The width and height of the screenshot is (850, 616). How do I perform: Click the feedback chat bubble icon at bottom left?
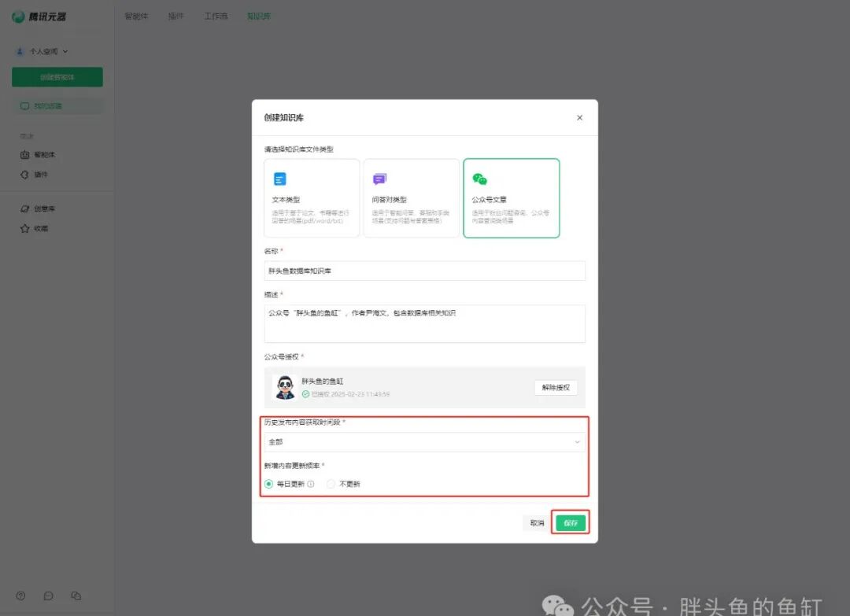48,596
